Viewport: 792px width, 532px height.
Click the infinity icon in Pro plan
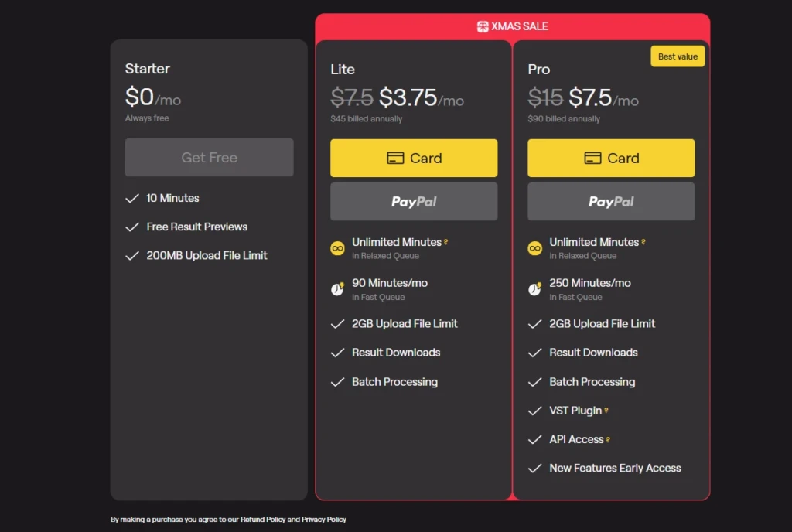[535, 248]
